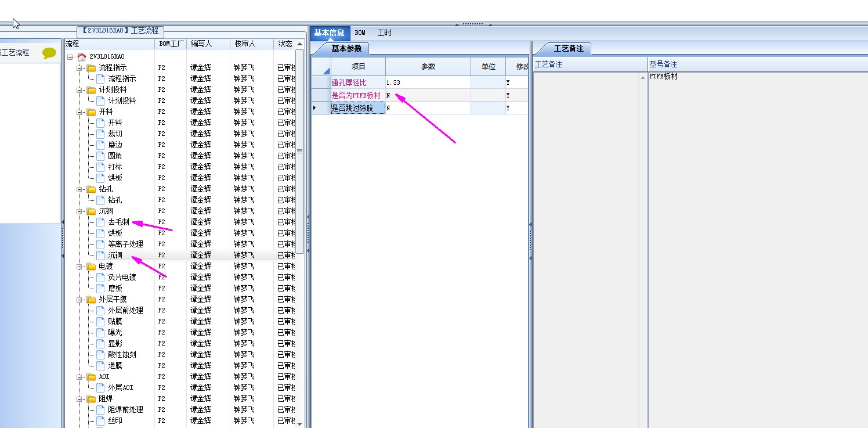Click the document icon beside 曝光

coord(100,332)
